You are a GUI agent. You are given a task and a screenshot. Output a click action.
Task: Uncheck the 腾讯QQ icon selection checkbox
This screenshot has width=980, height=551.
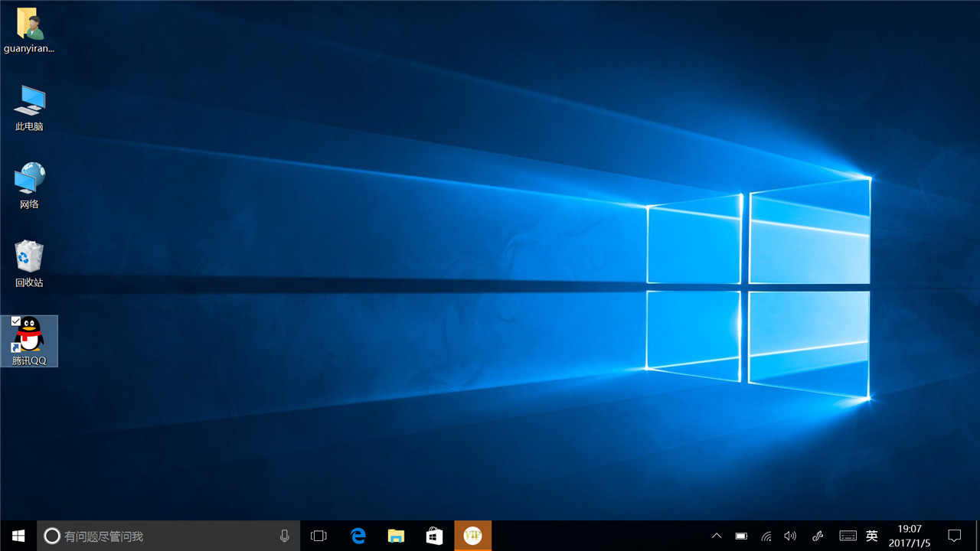click(x=16, y=321)
